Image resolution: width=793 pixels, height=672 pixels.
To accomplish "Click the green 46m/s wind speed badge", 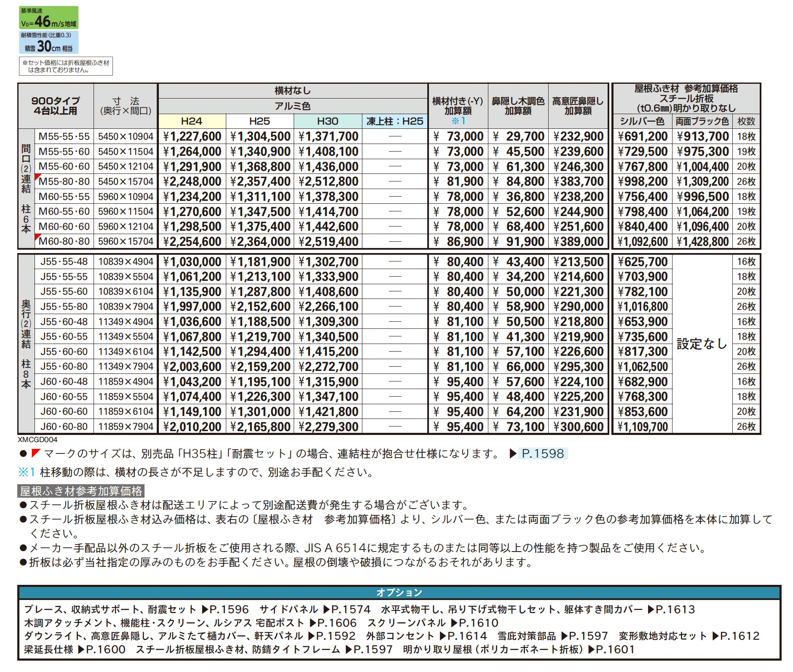I will pyautogui.click(x=49, y=18).
